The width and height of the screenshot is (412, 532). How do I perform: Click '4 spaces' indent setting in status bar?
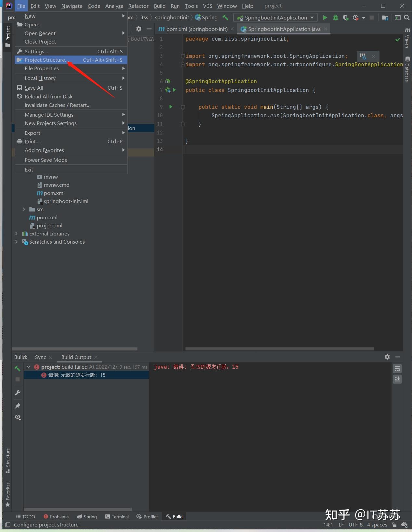(x=377, y=525)
